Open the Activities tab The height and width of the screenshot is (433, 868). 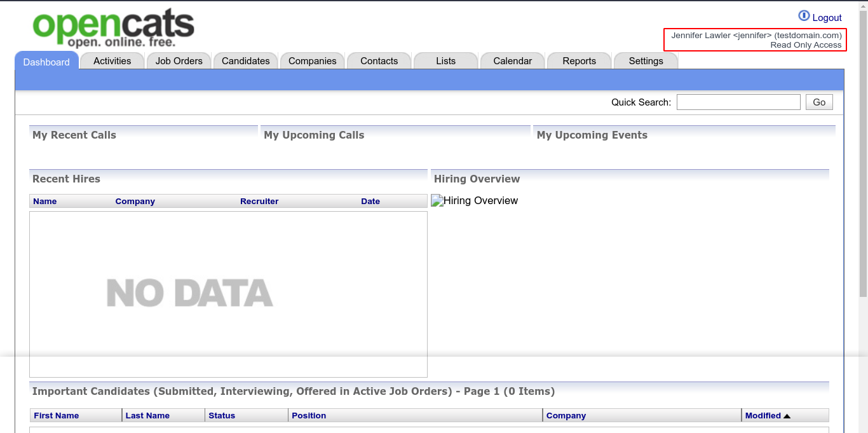[x=112, y=61]
